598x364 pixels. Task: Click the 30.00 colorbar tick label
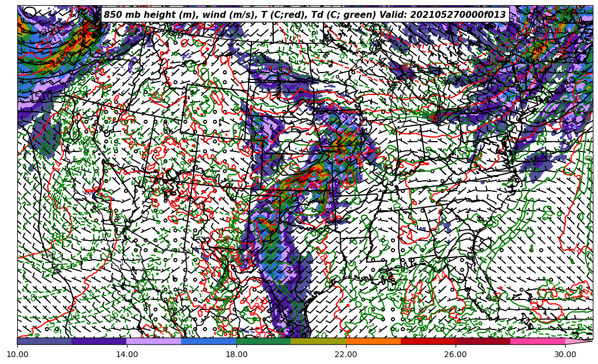point(565,354)
